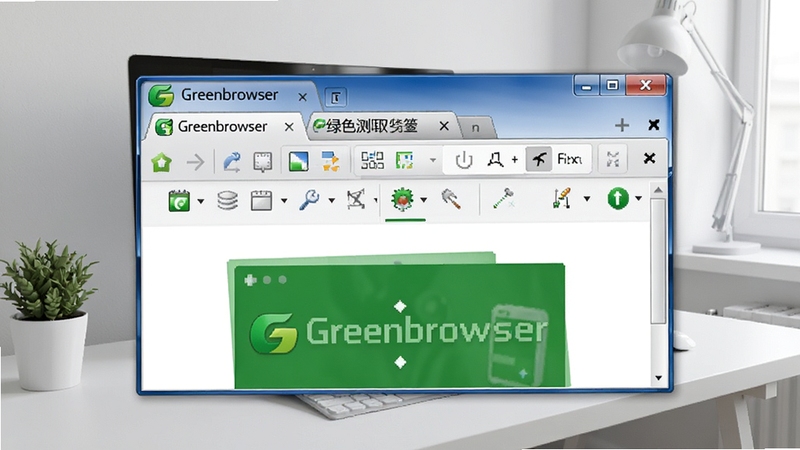Click the gray expand arrows icon
This screenshot has height=450, width=800.
click(613, 159)
